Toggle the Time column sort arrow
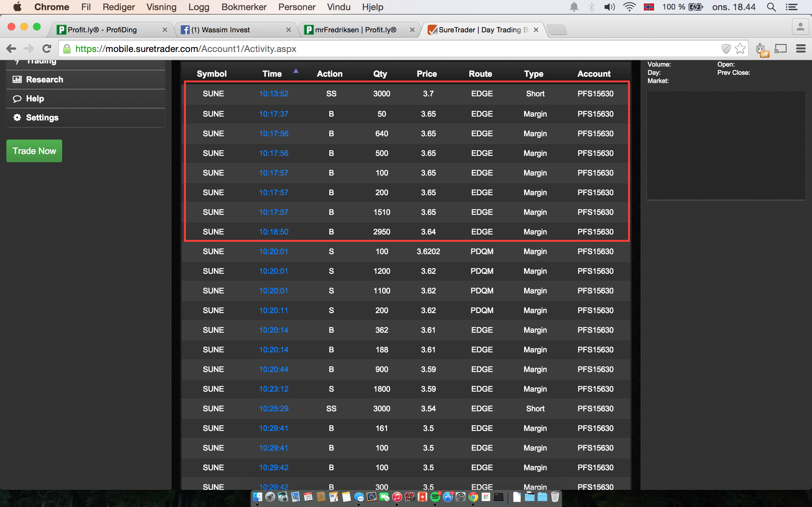812x507 pixels. pos(296,71)
